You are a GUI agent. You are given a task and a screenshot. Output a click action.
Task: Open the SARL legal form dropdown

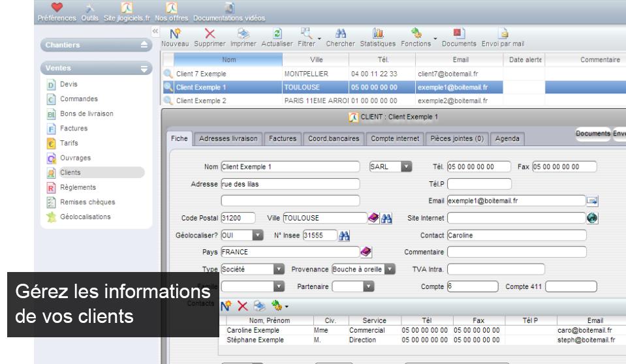[407, 167]
